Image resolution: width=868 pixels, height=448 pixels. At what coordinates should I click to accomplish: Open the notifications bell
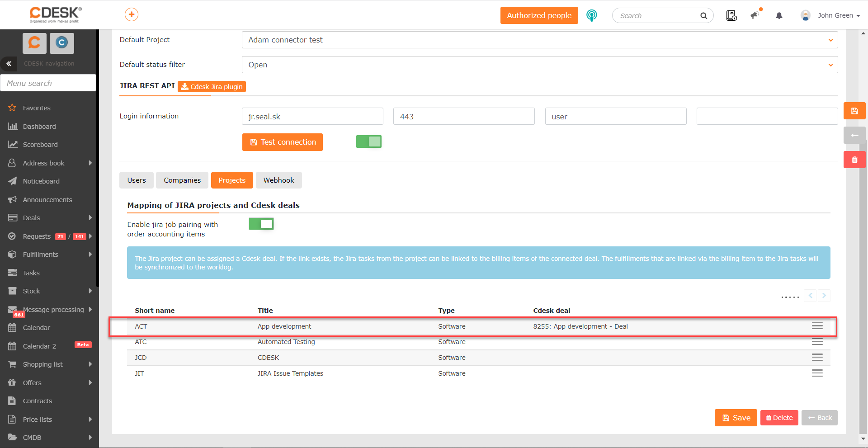click(x=779, y=16)
